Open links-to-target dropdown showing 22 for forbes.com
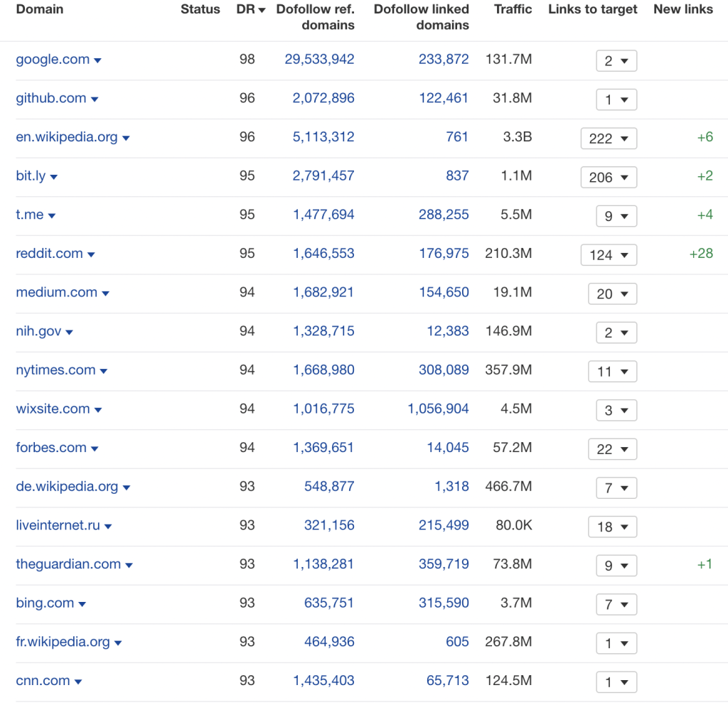The height and width of the screenshot is (705, 728). point(612,449)
